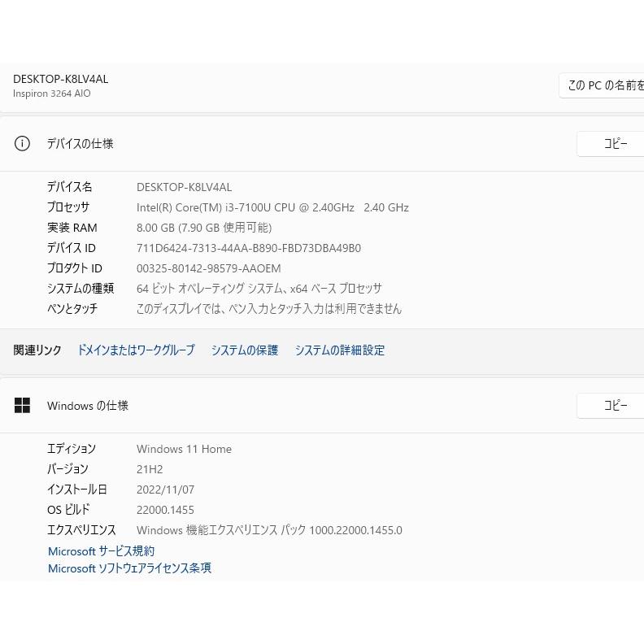
Task: Click the デバイス ID label
Action: (72, 248)
